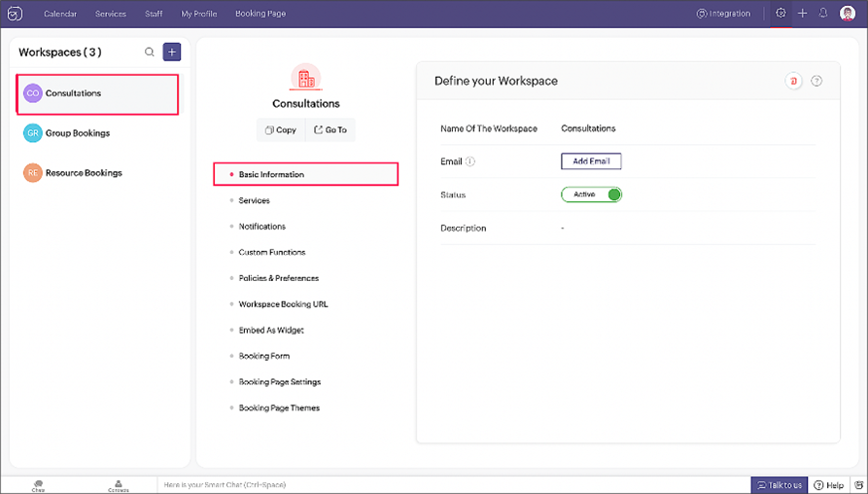Search workspaces with magnifier icon

pos(150,53)
